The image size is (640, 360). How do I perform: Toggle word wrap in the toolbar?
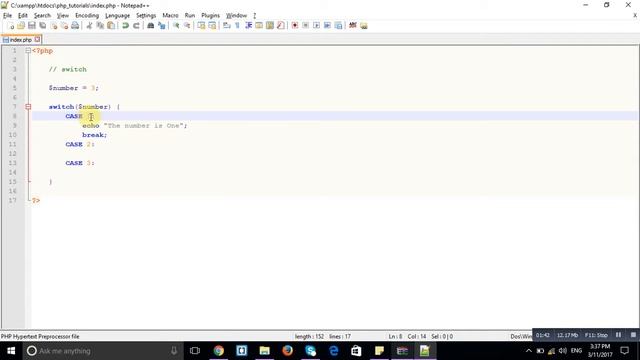click(227, 26)
